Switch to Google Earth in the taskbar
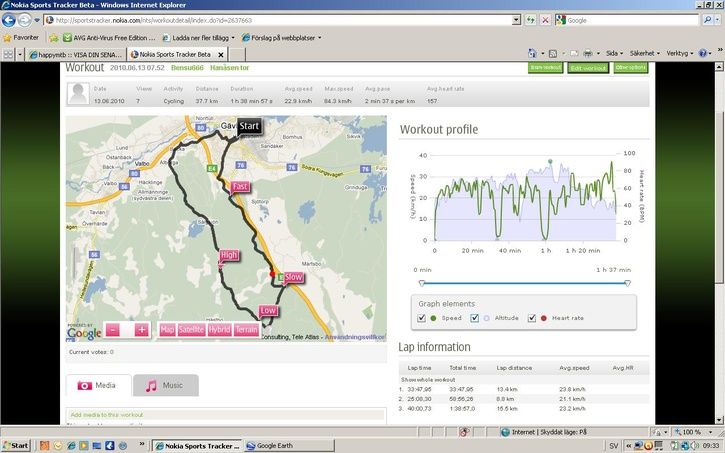The height and width of the screenshot is (453, 725). point(289,446)
